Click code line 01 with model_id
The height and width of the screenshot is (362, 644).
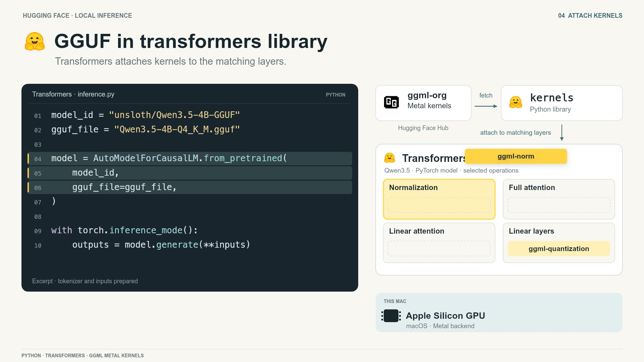pyautogui.click(x=146, y=115)
